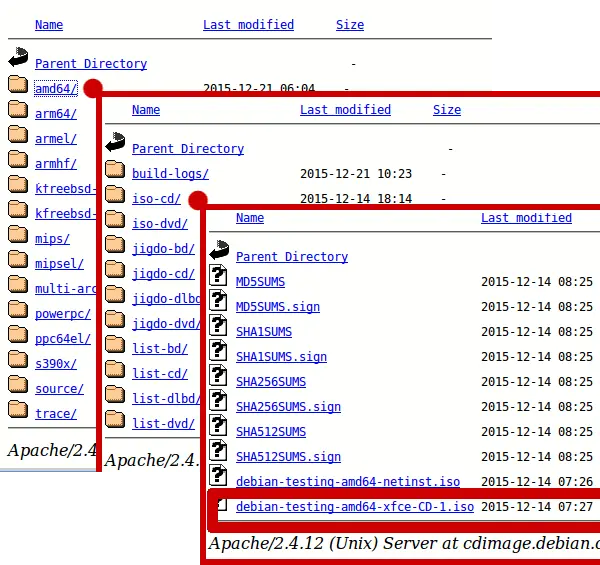Open the iso-cd/ directory link
This screenshot has height=565, width=600.
(x=156, y=199)
